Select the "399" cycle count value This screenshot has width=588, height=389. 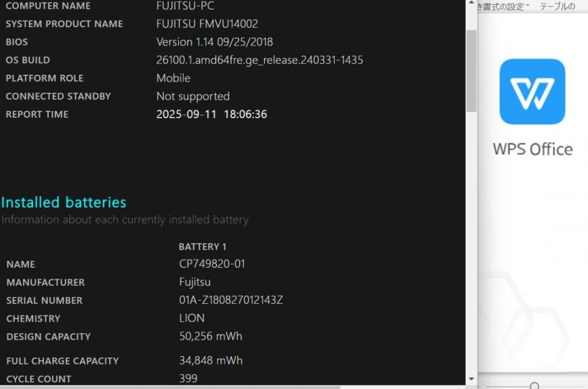188,378
